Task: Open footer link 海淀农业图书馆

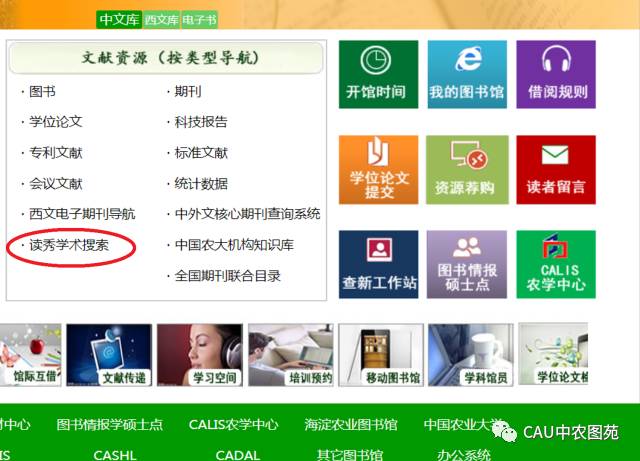Action: [351, 425]
